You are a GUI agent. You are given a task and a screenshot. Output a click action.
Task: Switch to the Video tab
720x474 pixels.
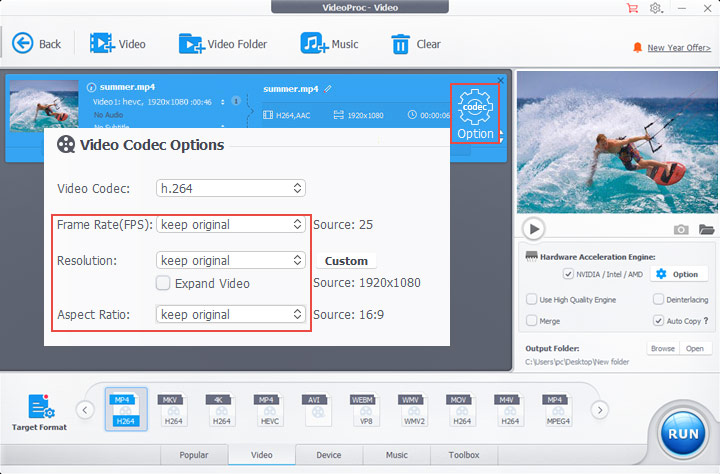pos(262,455)
